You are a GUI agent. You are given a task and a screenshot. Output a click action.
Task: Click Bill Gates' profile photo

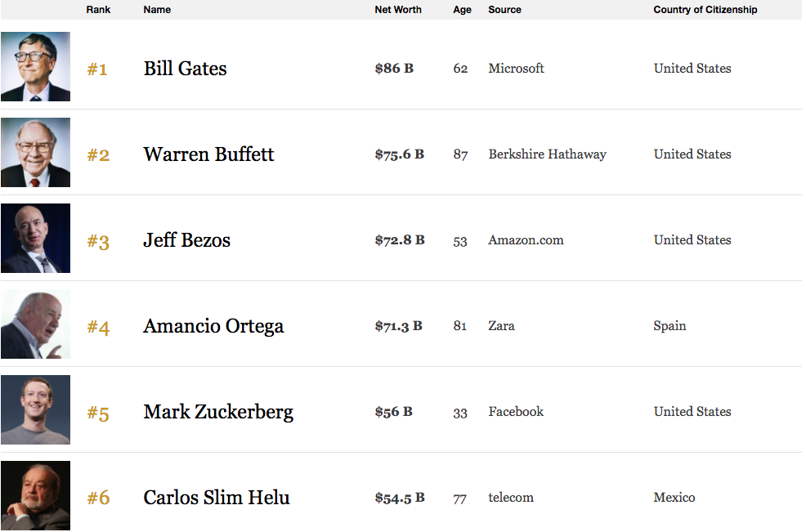coord(35,67)
